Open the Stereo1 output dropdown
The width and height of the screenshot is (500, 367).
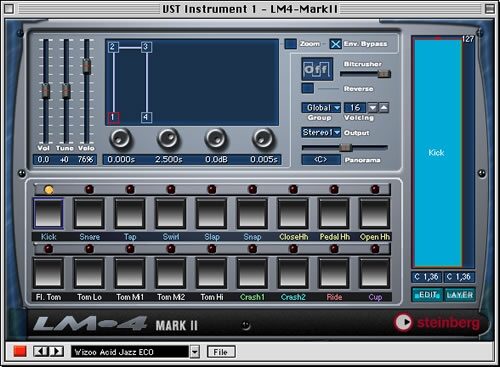click(x=321, y=132)
